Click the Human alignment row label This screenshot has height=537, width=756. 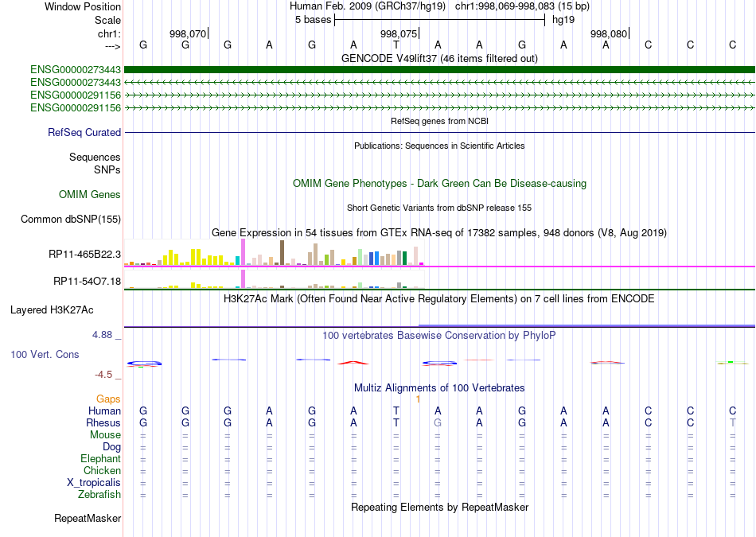[104, 411]
